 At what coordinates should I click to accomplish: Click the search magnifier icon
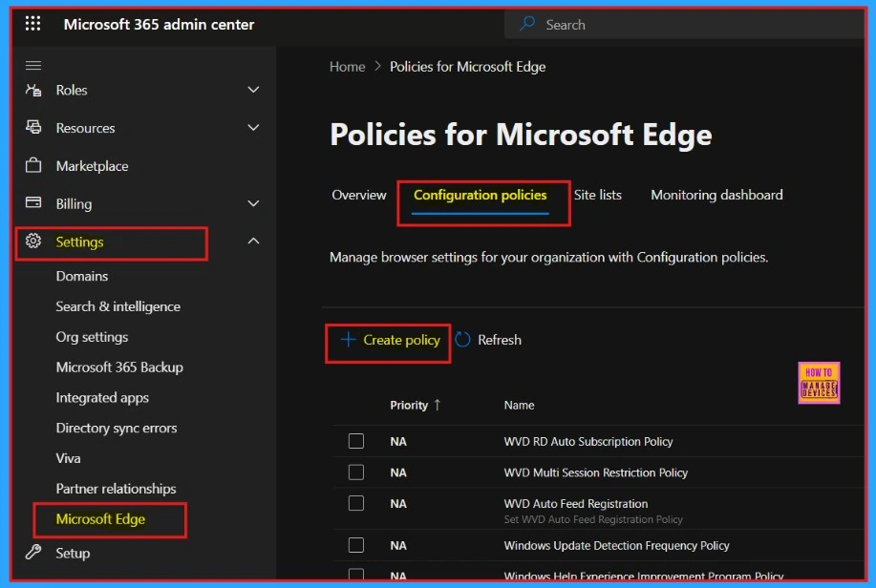[526, 24]
